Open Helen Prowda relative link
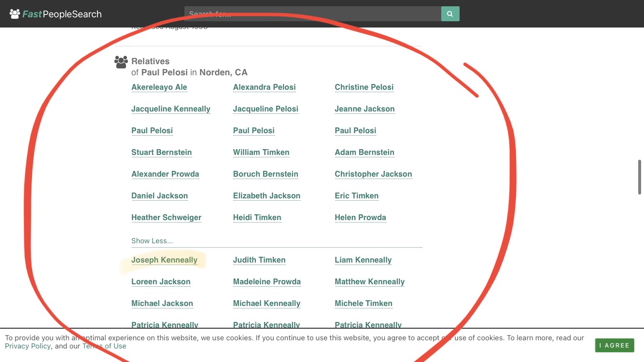 point(360,218)
